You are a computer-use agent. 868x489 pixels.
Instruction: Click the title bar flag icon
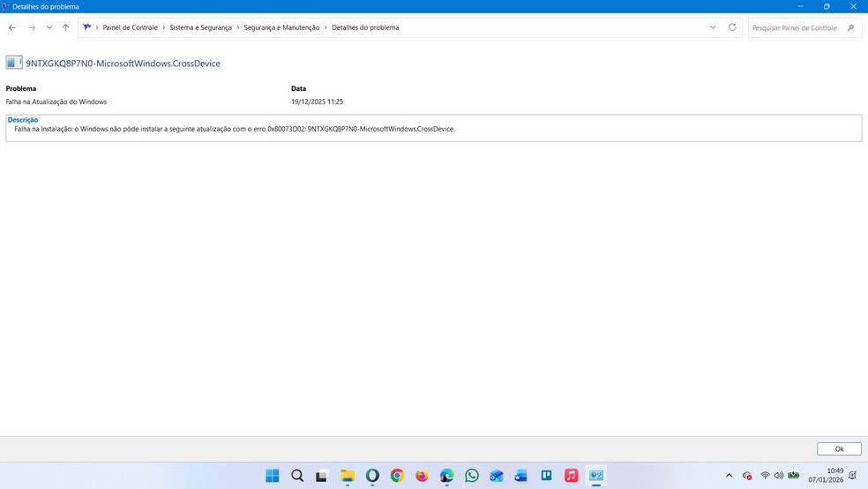[5, 6]
